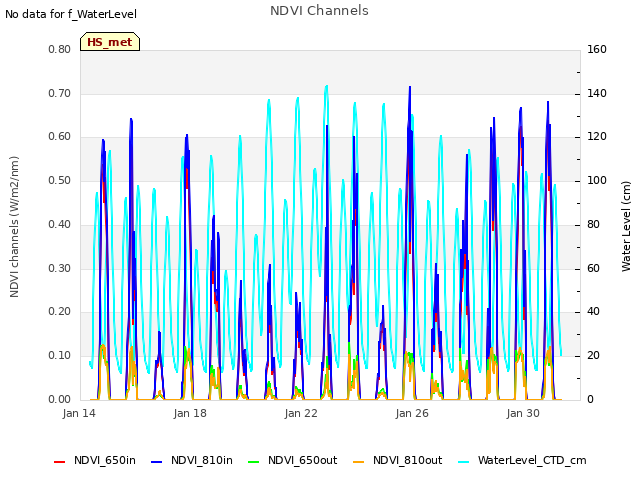Toggle the NDVI_810out legend entry
Screen dimensions: 640x480
tap(398, 460)
